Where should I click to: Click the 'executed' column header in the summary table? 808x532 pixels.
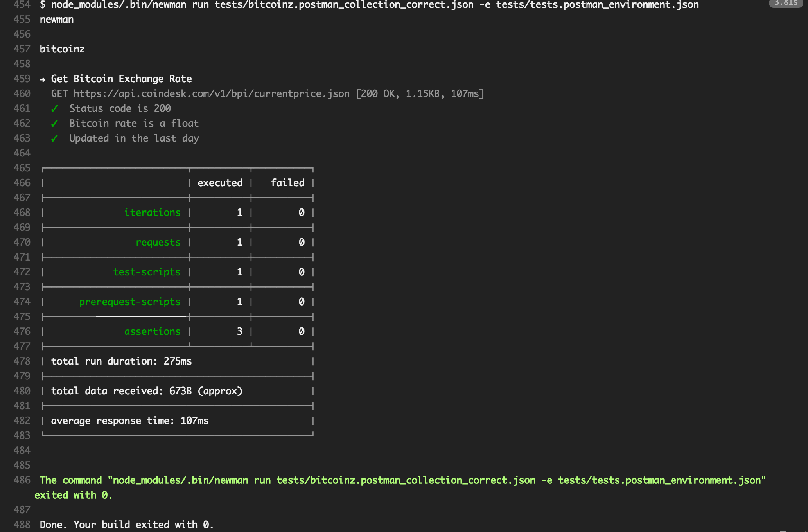point(220,183)
